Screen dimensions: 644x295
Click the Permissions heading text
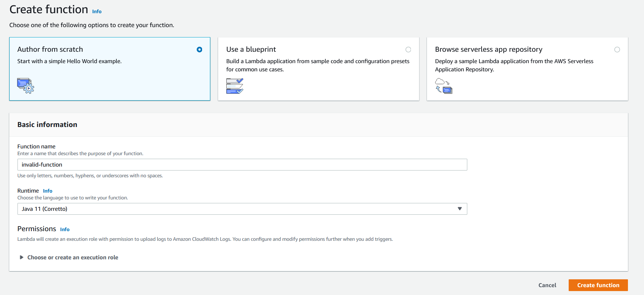(37, 229)
